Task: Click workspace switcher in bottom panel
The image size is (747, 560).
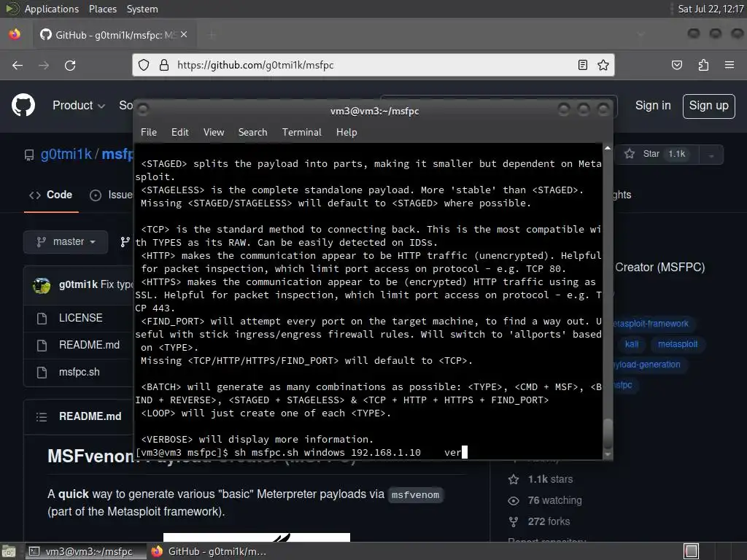Action: [x=692, y=551]
